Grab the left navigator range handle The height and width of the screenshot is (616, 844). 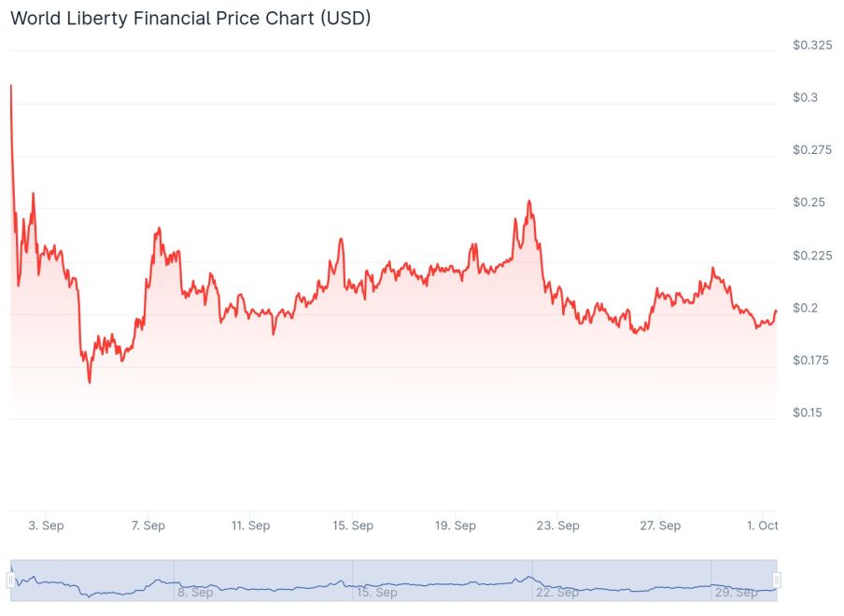pos(11,581)
